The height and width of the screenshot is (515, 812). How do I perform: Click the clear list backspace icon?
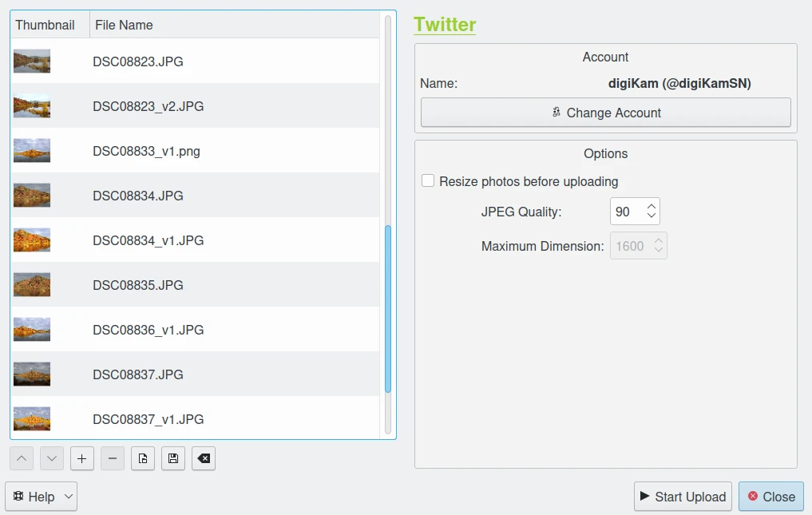[204, 458]
